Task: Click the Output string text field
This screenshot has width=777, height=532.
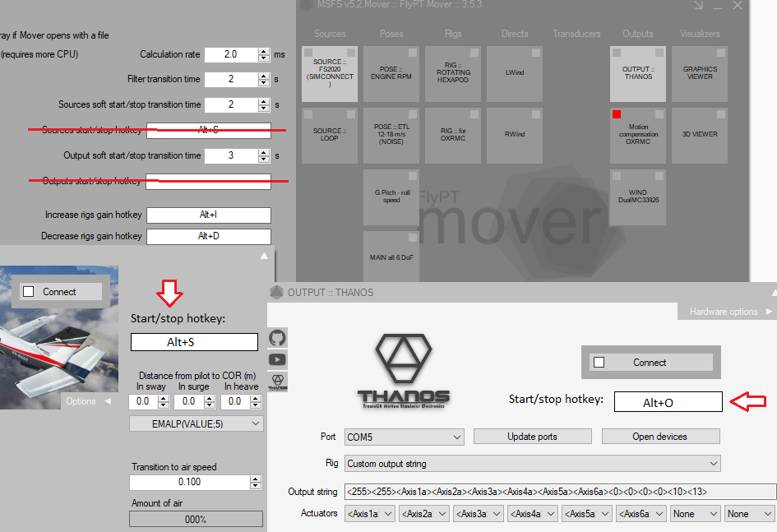Action: pyautogui.click(x=561, y=492)
